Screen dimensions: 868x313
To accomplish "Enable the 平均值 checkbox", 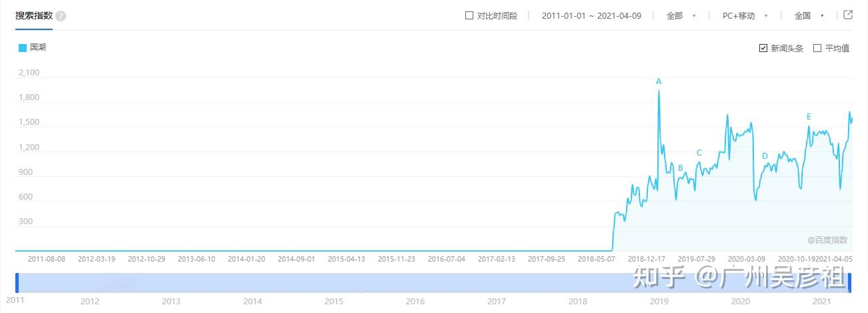I will [817, 48].
